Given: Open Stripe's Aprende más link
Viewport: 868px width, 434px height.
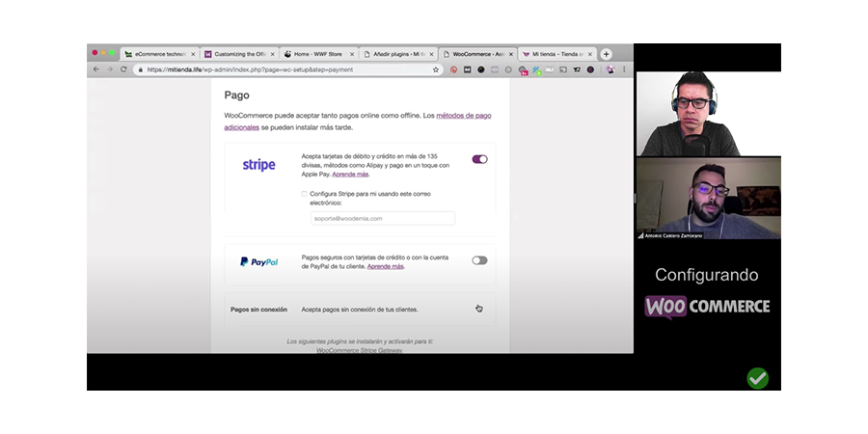Looking at the screenshot, I should tap(350, 174).
